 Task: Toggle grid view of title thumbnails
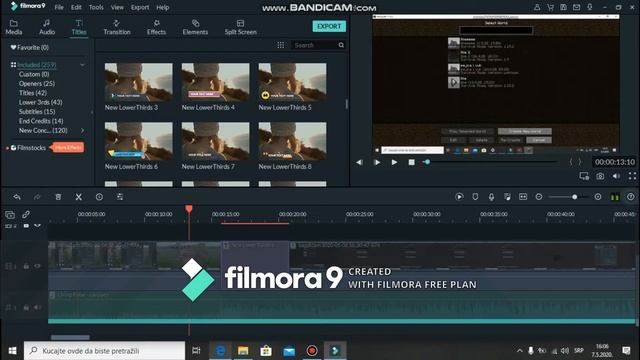click(281, 45)
